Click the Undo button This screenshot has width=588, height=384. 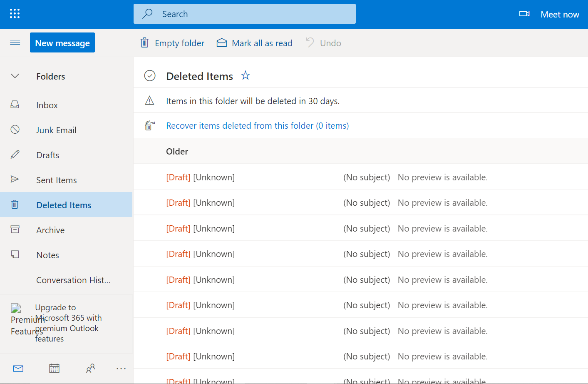pyautogui.click(x=324, y=43)
